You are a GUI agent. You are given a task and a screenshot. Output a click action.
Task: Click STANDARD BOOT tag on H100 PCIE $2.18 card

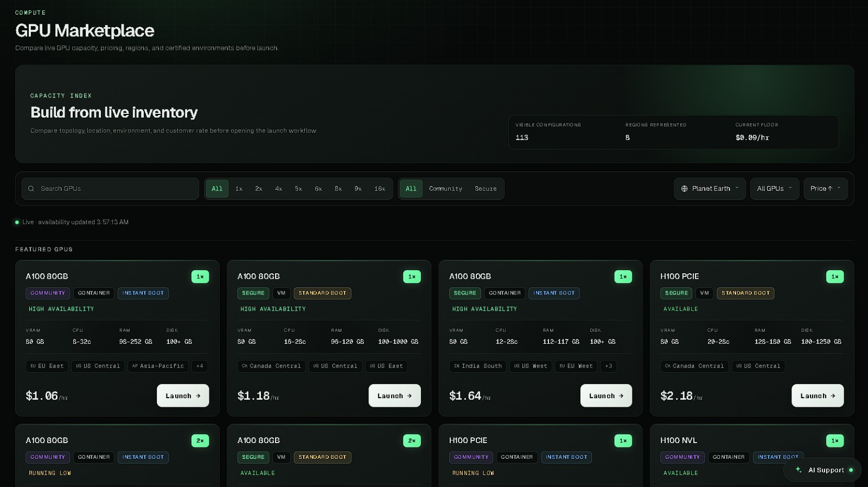(745, 293)
